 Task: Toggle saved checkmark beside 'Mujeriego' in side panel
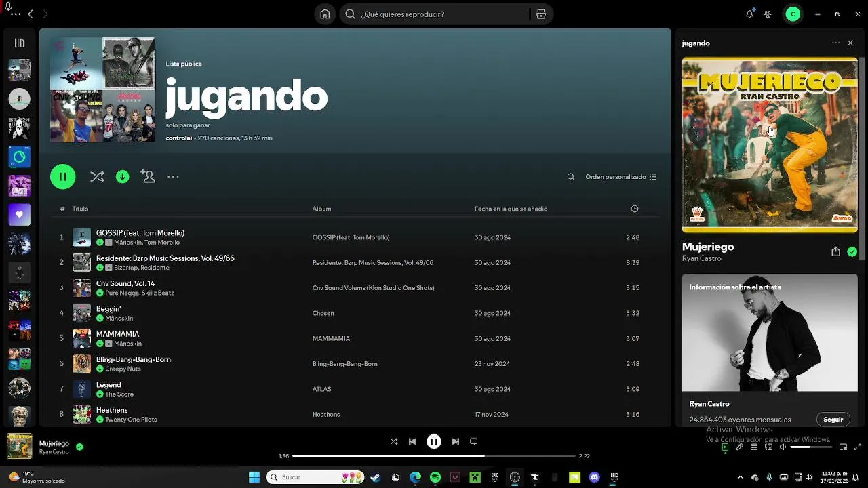tap(852, 251)
